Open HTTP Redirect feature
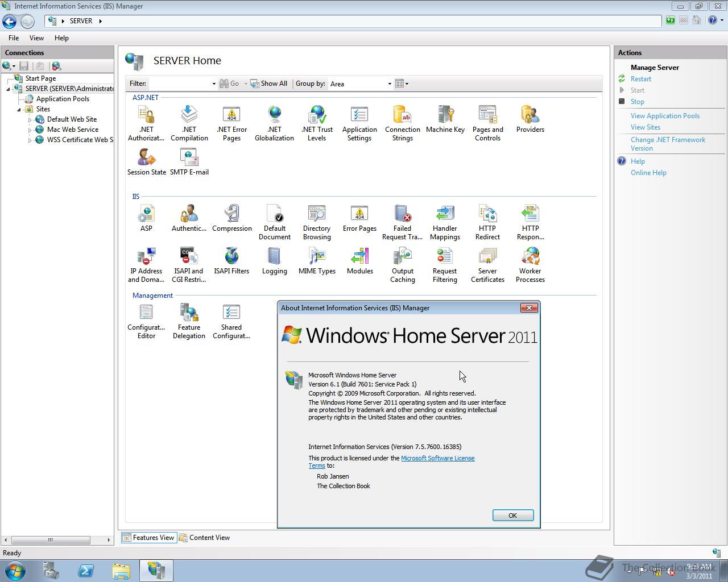The width and height of the screenshot is (728, 582). [x=487, y=222]
